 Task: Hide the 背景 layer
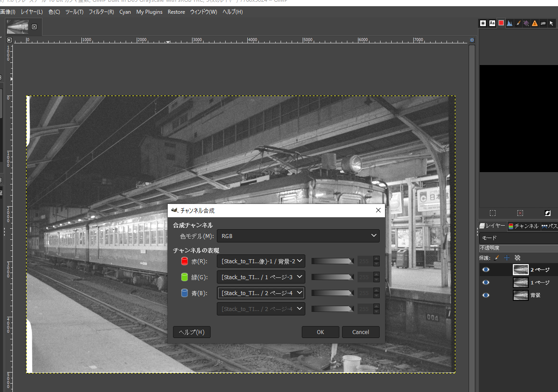[485, 295]
